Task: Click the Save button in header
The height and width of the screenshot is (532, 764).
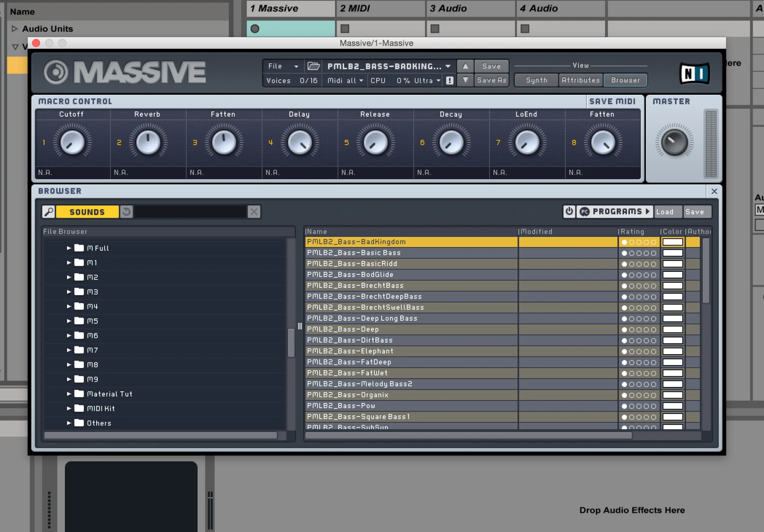Action: [491, 66]
